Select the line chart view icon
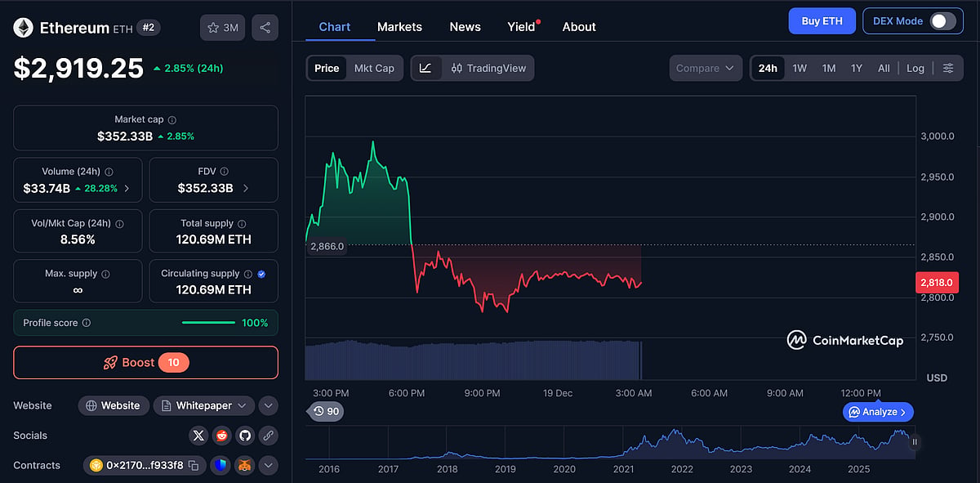Image resolution: width=980 pixels, height=483 pixels. click(x=425, y=68)
